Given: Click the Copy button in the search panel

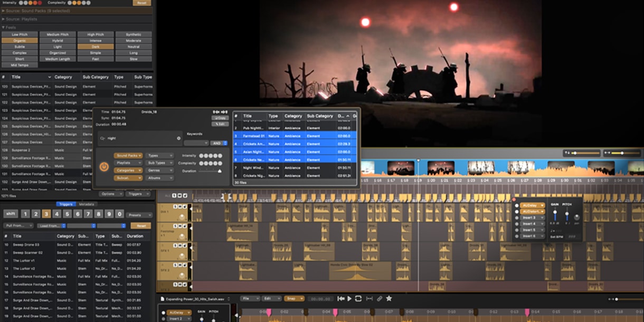Looking at the screenshot, I should (x=220, y=118).
